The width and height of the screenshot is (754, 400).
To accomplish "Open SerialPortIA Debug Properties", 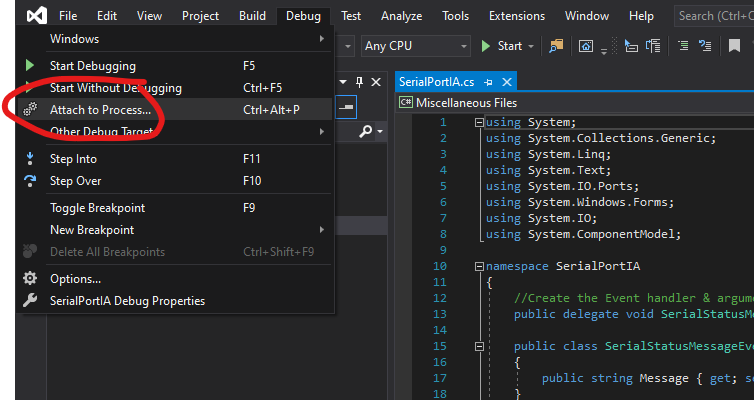I will pos(175,301).
